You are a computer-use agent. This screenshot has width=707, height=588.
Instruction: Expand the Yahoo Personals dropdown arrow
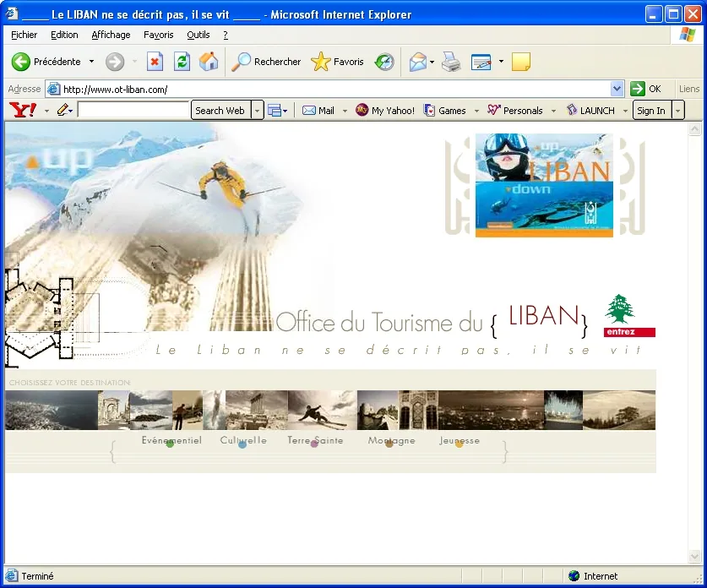pyautogui.click(x=553, y=111)
